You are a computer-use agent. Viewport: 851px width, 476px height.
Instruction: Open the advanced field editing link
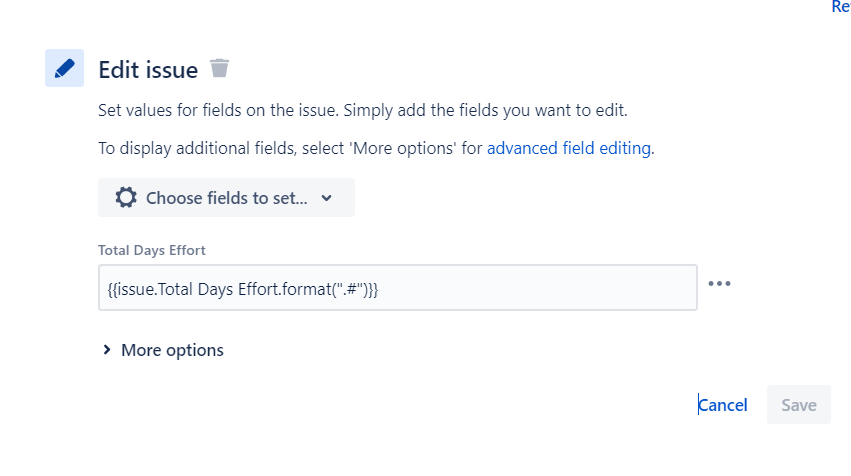(x=569, y=148)
